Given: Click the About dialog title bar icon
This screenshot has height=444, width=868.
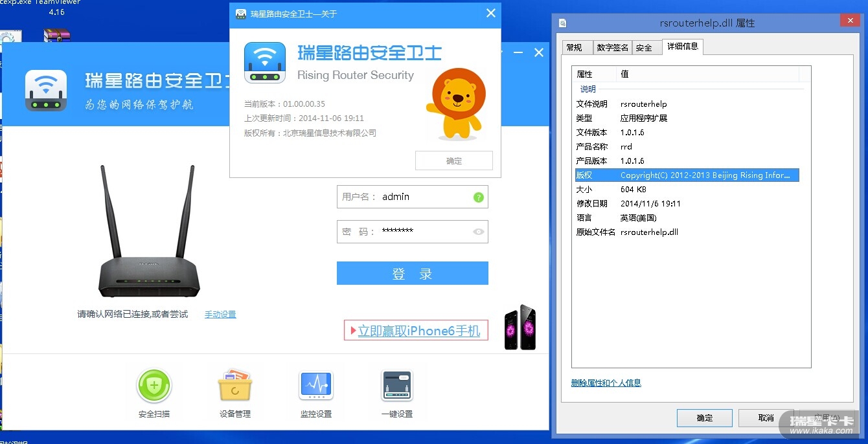Looking at the screenshot, I should (241, 14).
